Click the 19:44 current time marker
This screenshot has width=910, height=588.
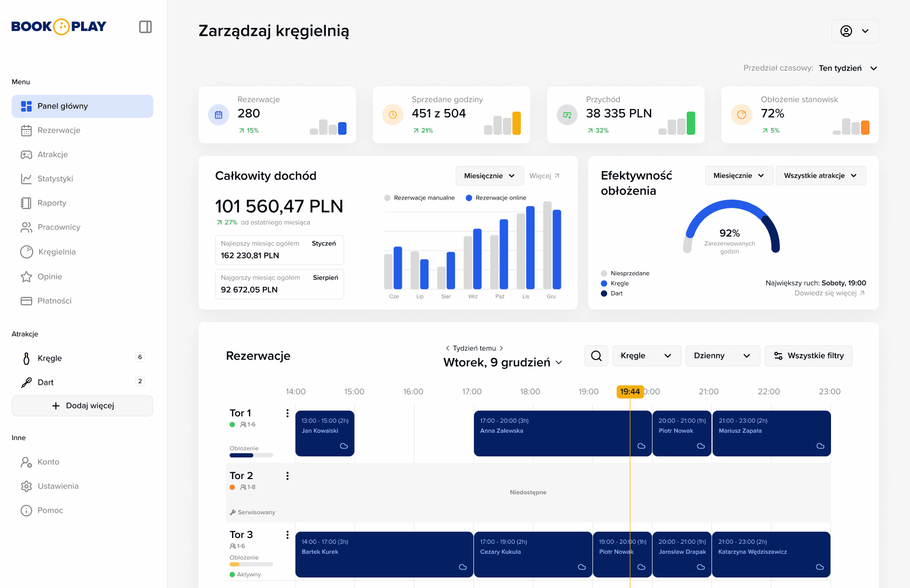point(630,391)
